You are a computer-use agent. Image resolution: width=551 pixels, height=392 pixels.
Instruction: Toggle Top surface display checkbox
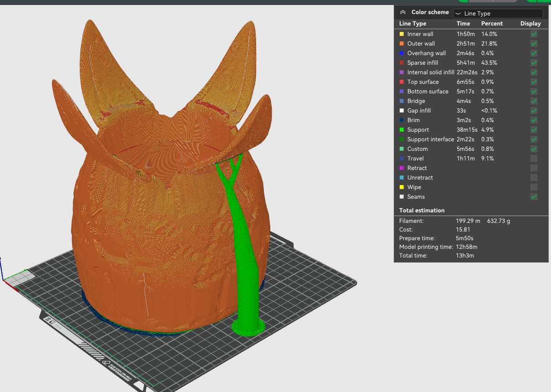(534, 82)
